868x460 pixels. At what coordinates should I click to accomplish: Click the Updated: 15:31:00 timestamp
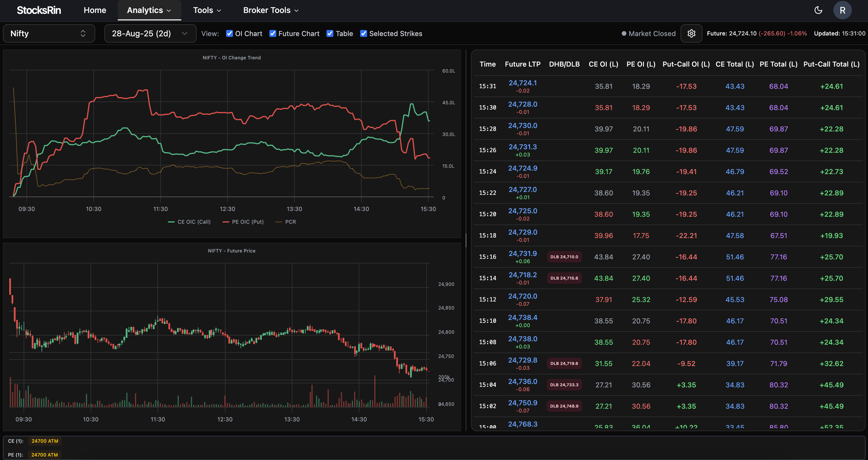(839, 33)
